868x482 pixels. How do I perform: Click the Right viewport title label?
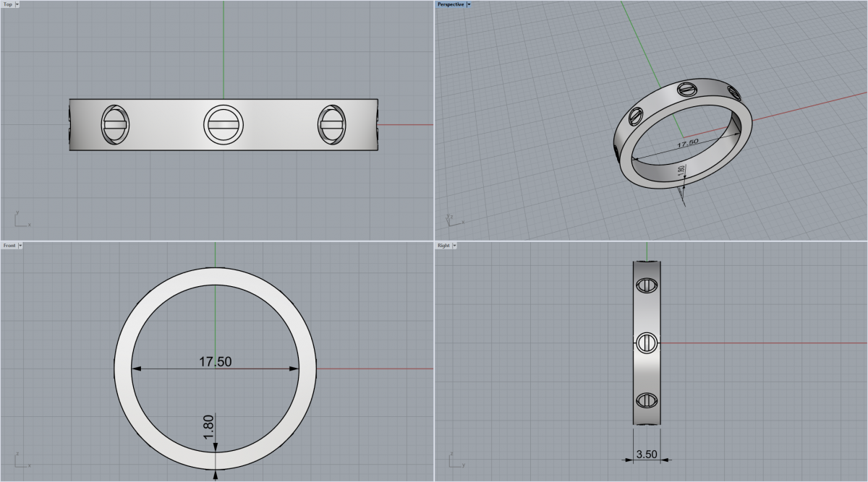pos(443,246)
